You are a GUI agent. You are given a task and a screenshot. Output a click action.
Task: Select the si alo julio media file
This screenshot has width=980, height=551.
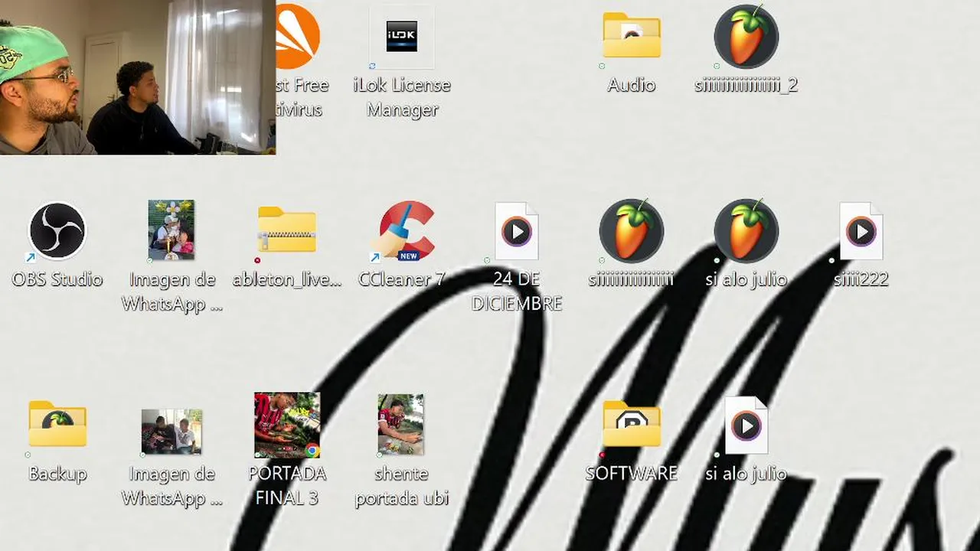746,425
